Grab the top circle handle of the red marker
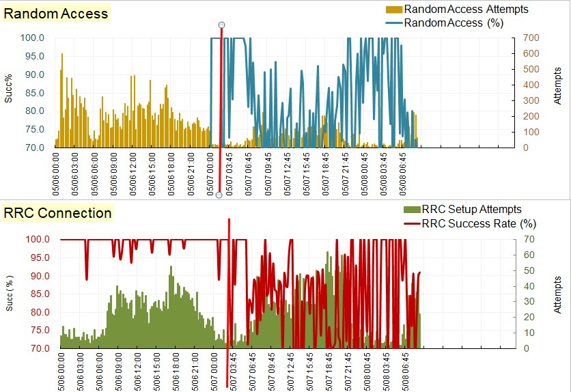Image resolution: width=571 pixels, height=392 pixels. pyautogui.click(x=221, y=25)
